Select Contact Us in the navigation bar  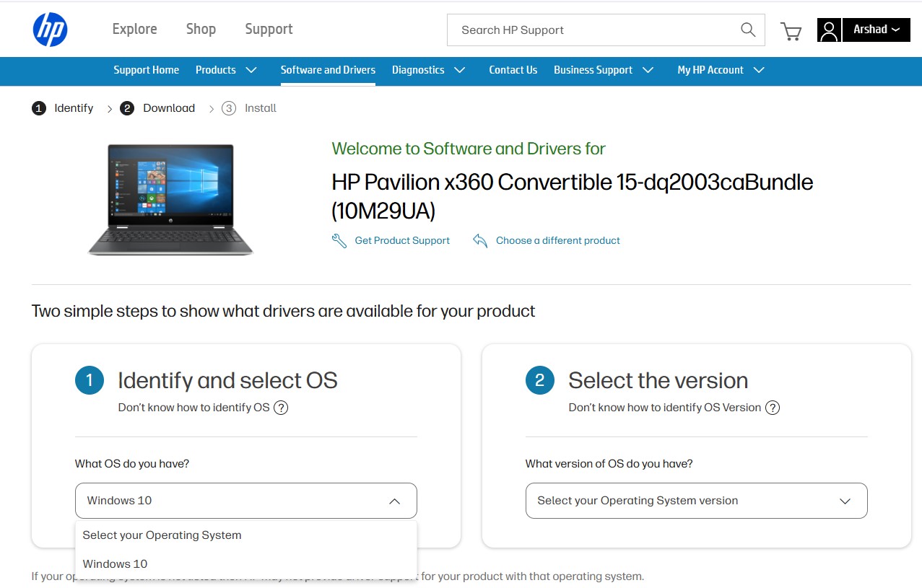tap(513, 70)
